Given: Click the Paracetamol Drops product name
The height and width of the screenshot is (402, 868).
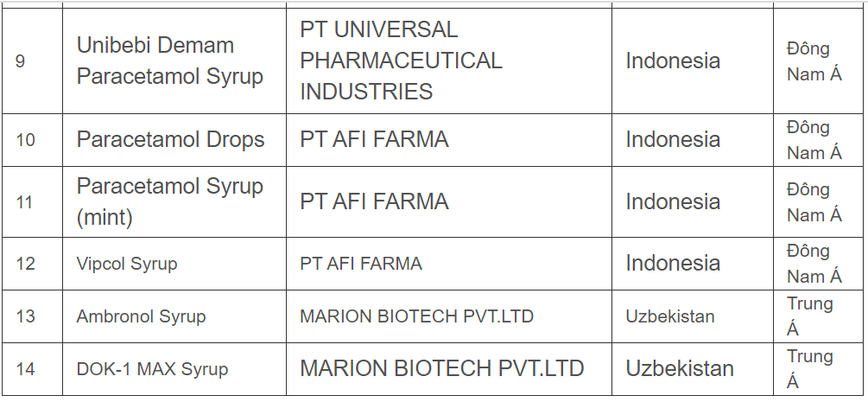Looking at the screenshot, I should click(x=170, y=139).
